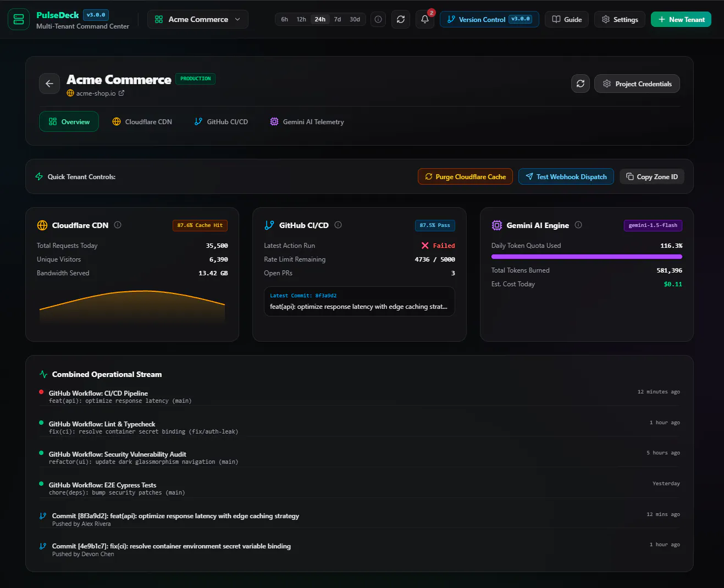The width and height of the screenshot is (724, 588).
Task: Click info icon beside time range selector
Action: point(378,19)
